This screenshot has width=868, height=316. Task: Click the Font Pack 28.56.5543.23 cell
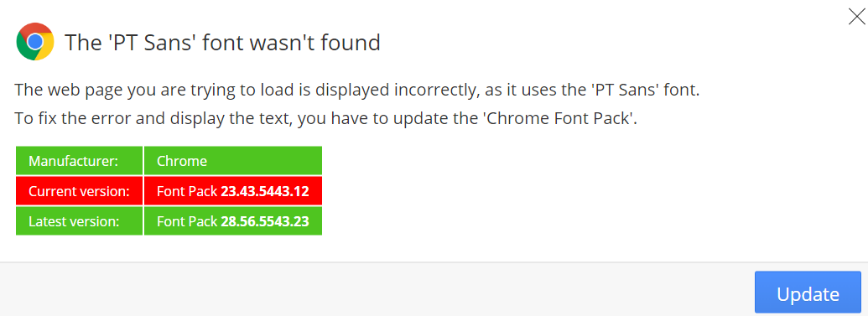click(233, 221)
